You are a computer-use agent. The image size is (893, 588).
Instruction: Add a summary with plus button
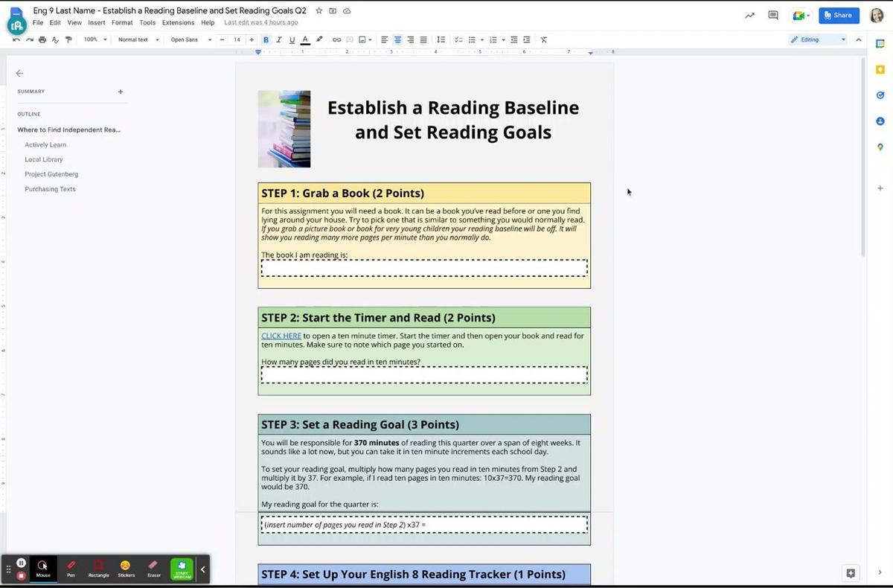pos(121,92)
